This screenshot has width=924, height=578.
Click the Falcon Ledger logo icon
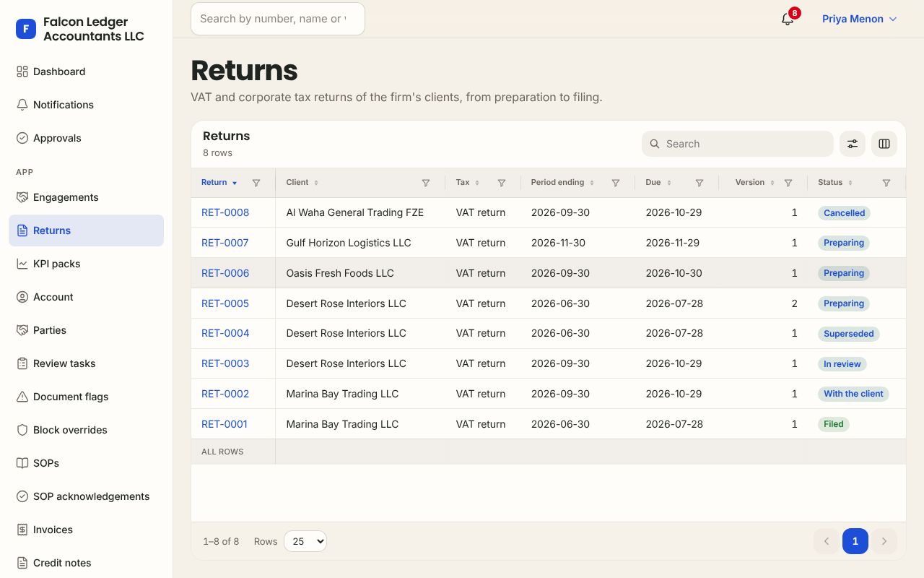point(26,29)
